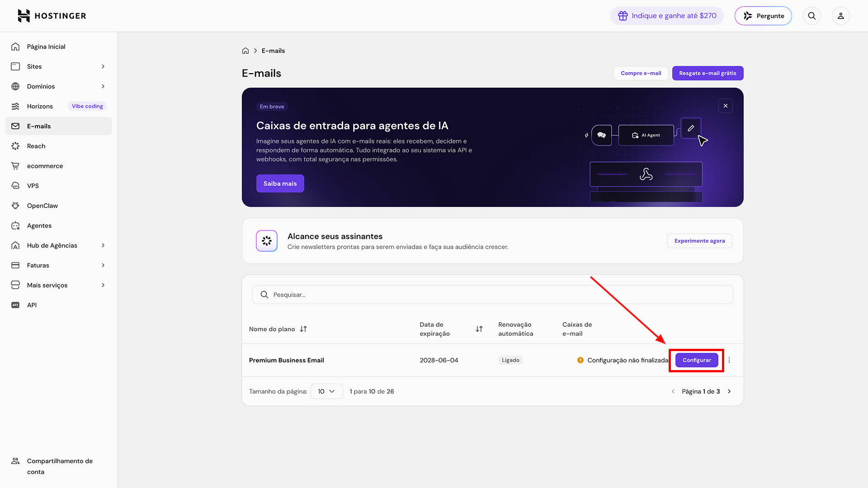Click the ecommerce cart icon in sidebar
868x488 pixels.
point(15,166)
